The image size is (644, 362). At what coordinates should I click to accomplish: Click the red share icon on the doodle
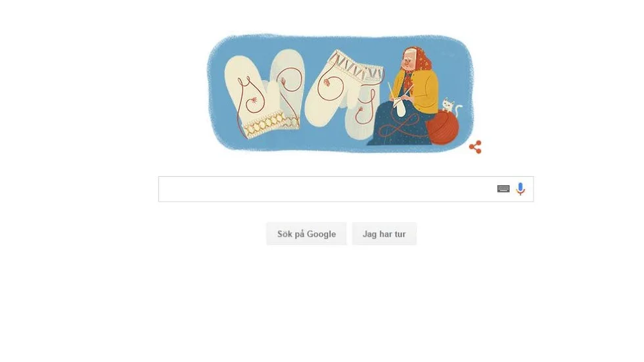tap(475, 147)
